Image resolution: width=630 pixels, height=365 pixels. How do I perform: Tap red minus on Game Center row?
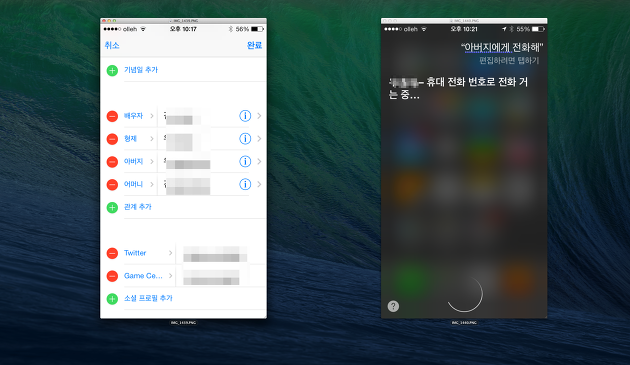coord(112,276)
